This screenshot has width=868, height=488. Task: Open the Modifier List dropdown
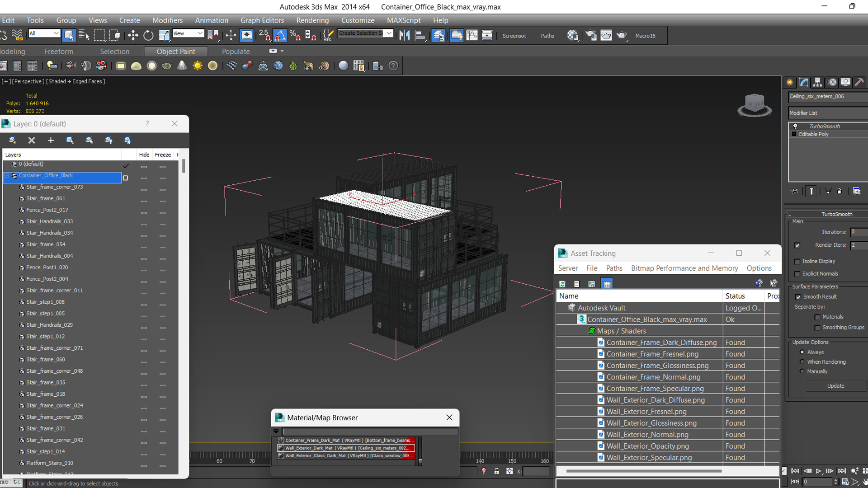828,113
